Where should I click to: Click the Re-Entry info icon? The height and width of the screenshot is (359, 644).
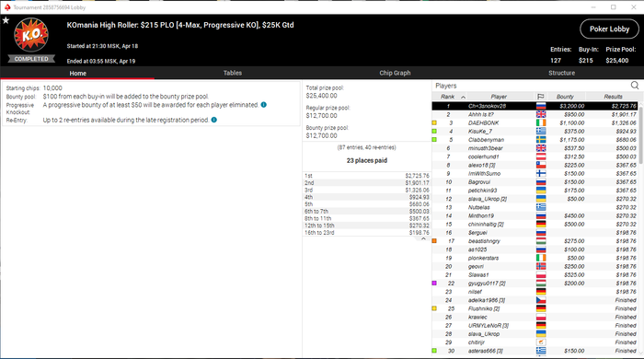214,120
